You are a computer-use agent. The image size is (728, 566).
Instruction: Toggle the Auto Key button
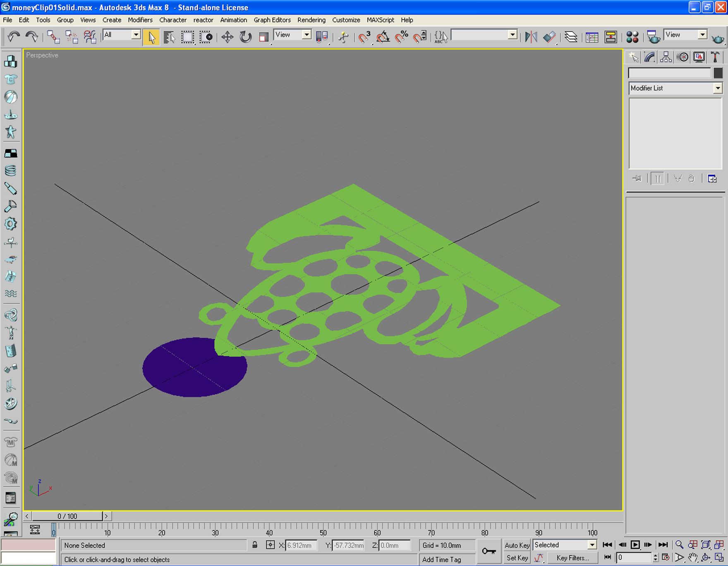517,545
